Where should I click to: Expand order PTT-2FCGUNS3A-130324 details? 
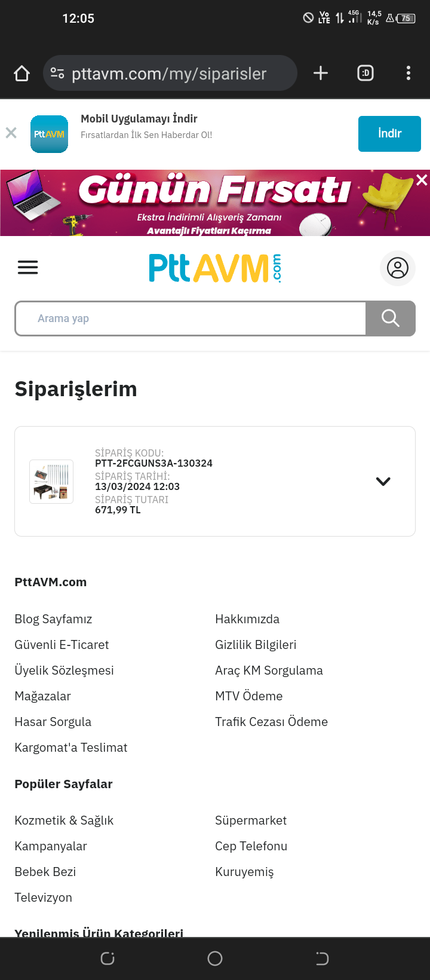(x=383, y=481)
